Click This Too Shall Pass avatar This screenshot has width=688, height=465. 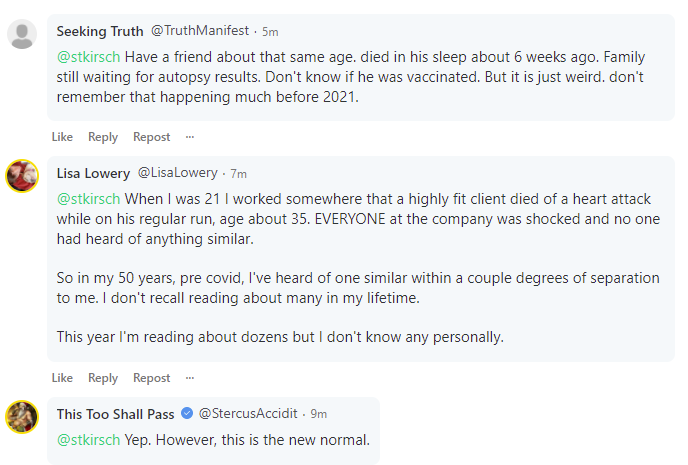(x=22, y=416)
